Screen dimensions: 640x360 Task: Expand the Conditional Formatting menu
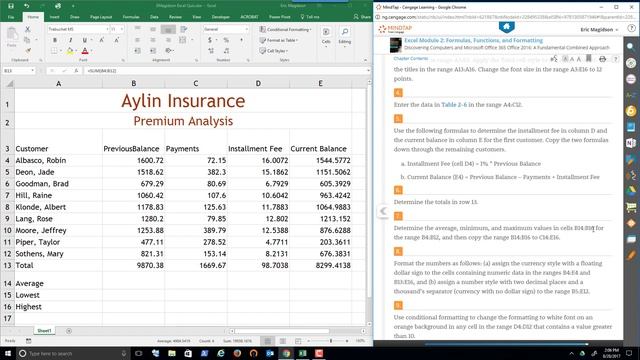pos(285,29)
